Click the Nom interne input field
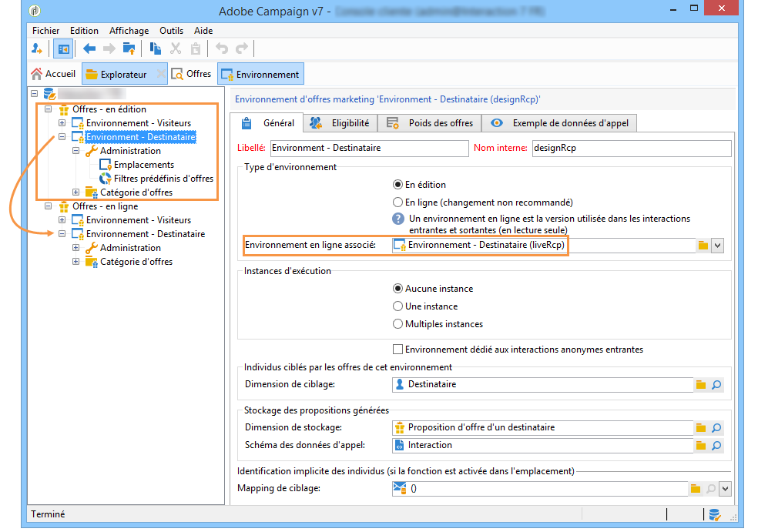 (632, 148)
